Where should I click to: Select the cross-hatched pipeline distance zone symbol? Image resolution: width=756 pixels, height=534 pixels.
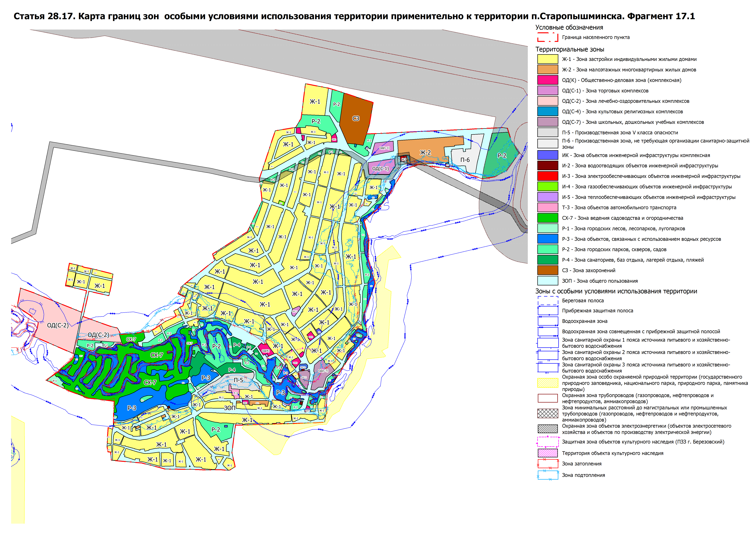tap(548, 413)
